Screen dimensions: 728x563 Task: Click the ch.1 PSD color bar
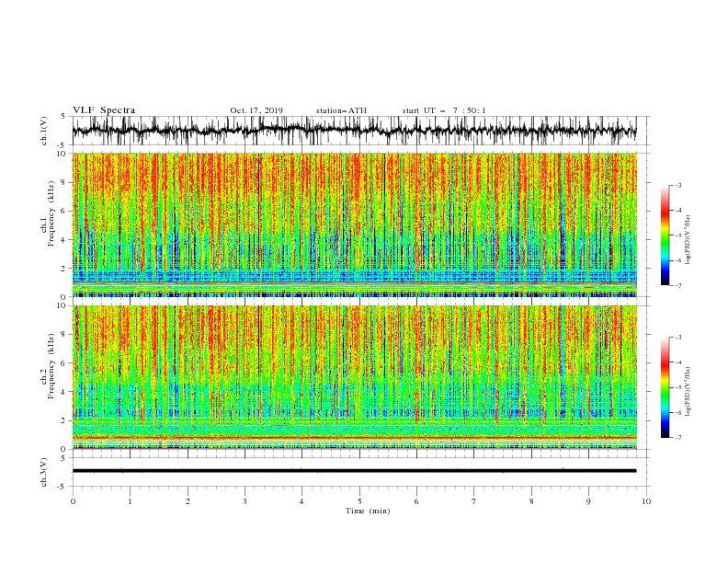tap(665, 236)
